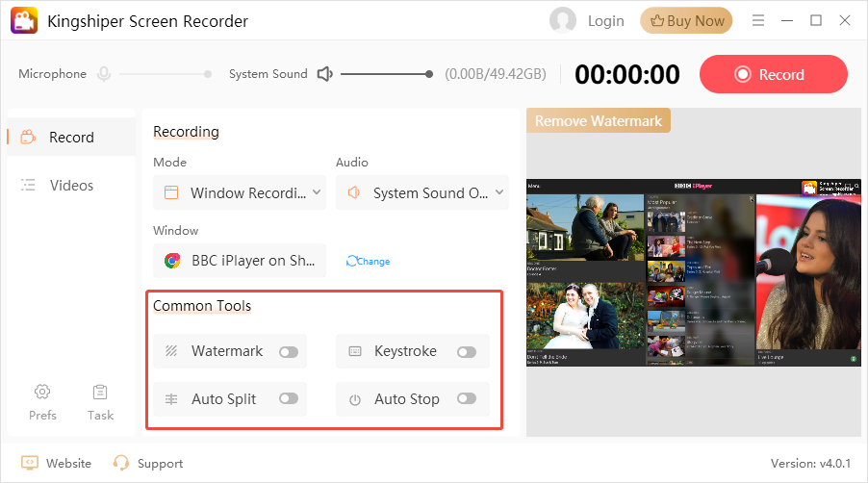
Task: Open the Task clipboard icon
Action: [x=100, y=402]
